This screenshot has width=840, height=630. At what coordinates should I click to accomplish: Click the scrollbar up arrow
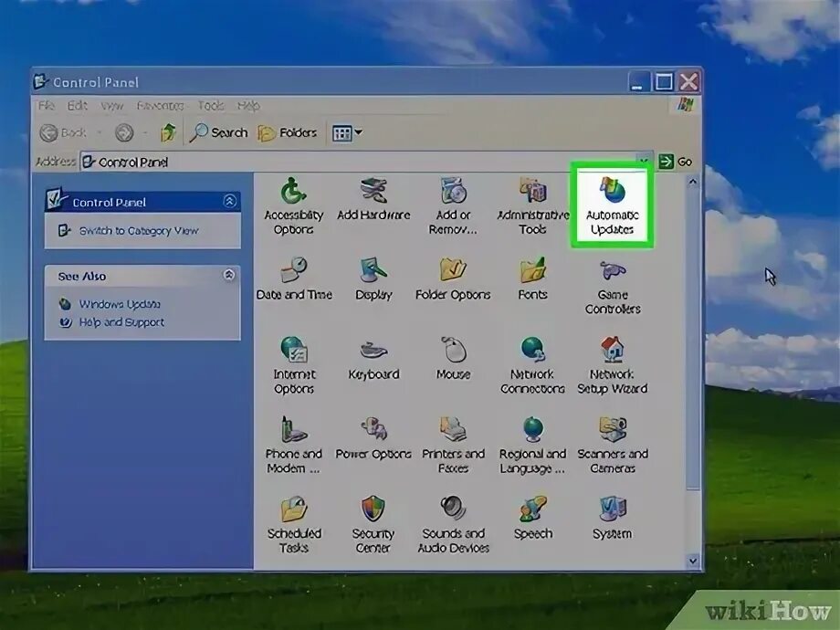click(693, 182)
